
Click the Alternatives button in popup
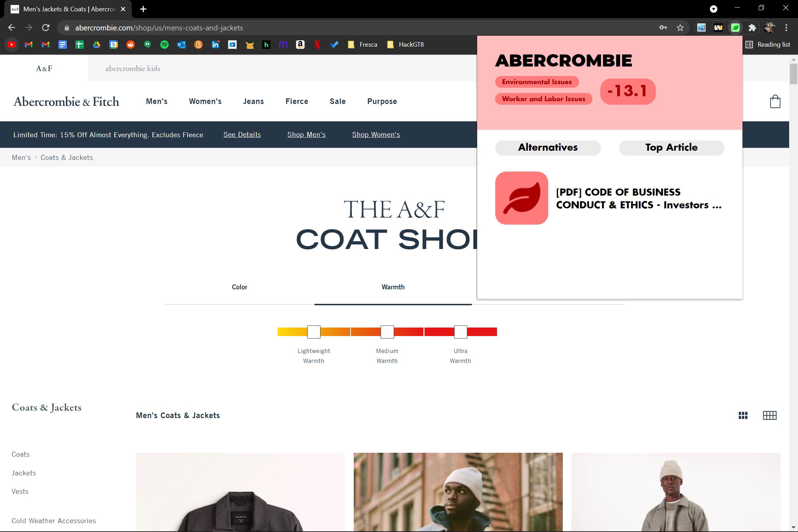tap(548, 148)
